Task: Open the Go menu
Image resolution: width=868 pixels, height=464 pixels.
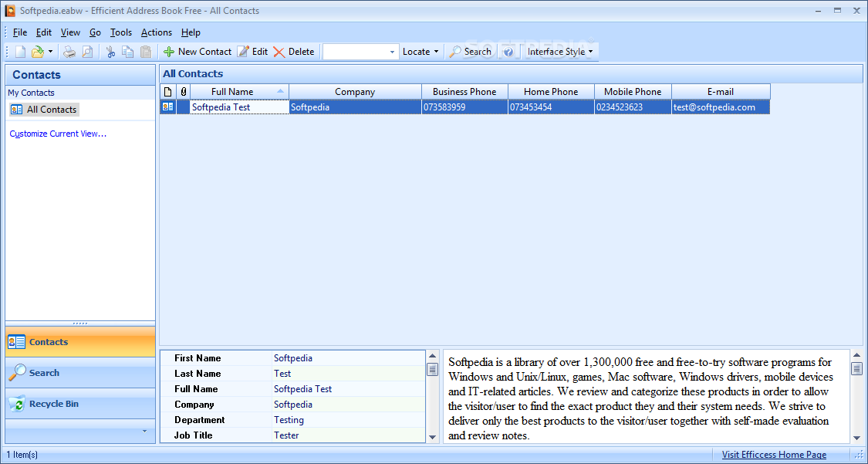Action: [95, 32]
